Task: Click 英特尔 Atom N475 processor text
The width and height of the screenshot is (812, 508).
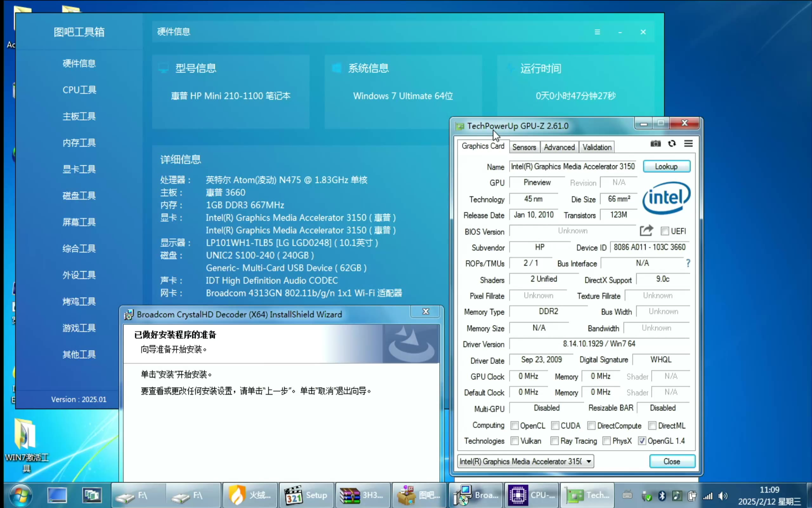Action: click(x=287, y=180)
